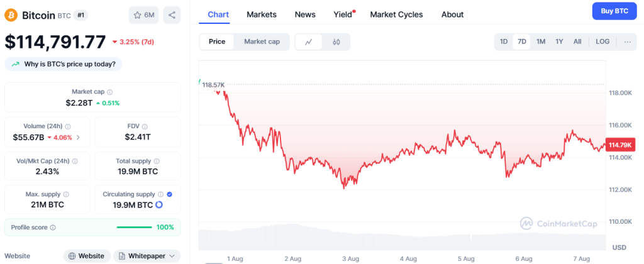Click the orange Bitcoin logo icon
This screenshot has height=264, width=644.
coord(11,14)
